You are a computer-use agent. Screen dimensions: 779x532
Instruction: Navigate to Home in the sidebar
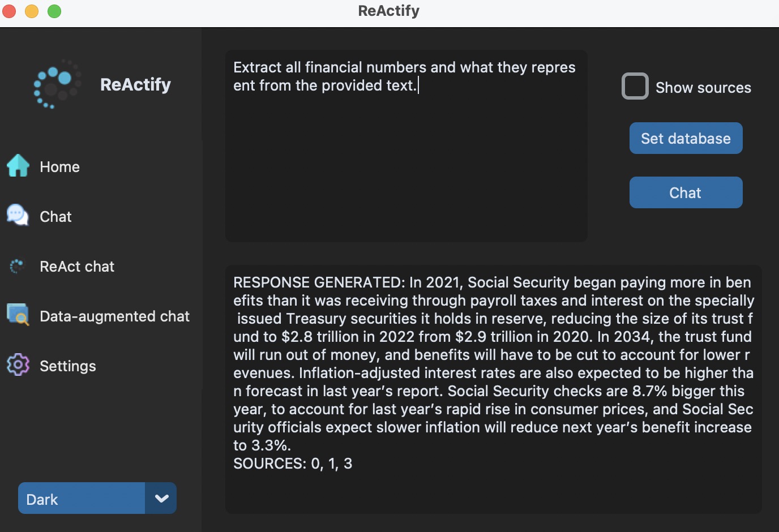tap(59, 166)
